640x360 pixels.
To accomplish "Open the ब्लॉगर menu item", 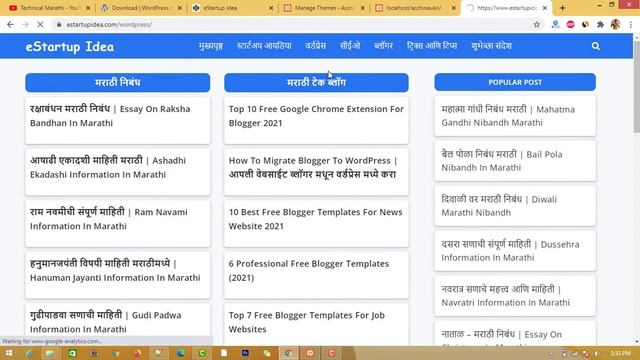I will point(383,46).
